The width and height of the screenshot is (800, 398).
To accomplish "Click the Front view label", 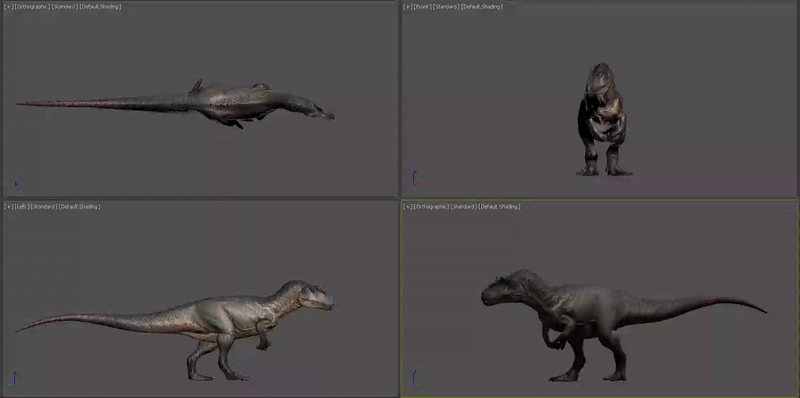I will pos(423,7).
